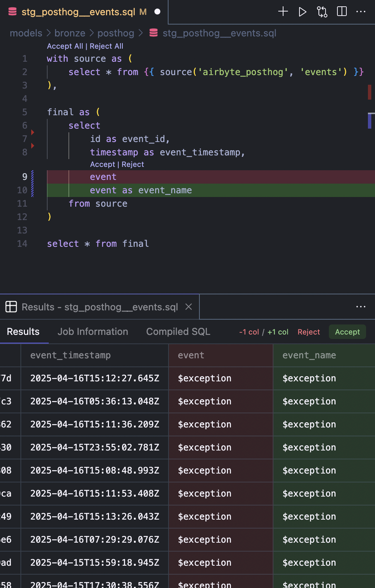Screen dimensions: 375x588
Task: Click Accept All above the code
Action: coord(65,46)
